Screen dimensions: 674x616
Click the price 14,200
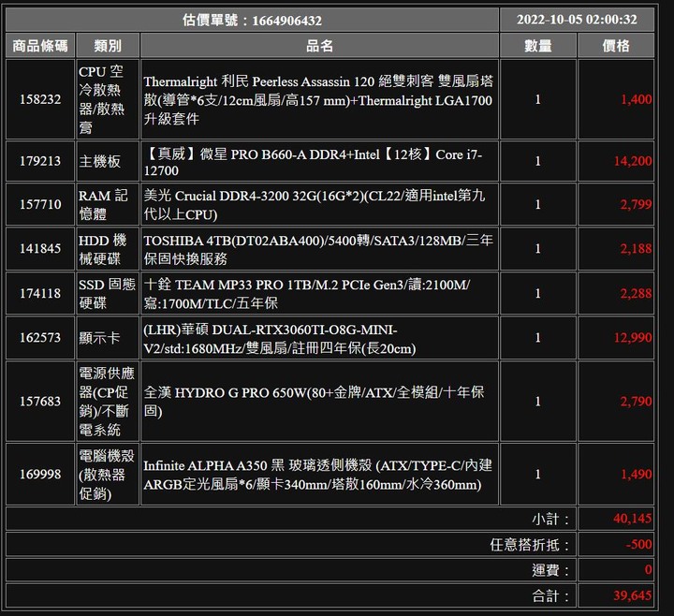point(633,161)
